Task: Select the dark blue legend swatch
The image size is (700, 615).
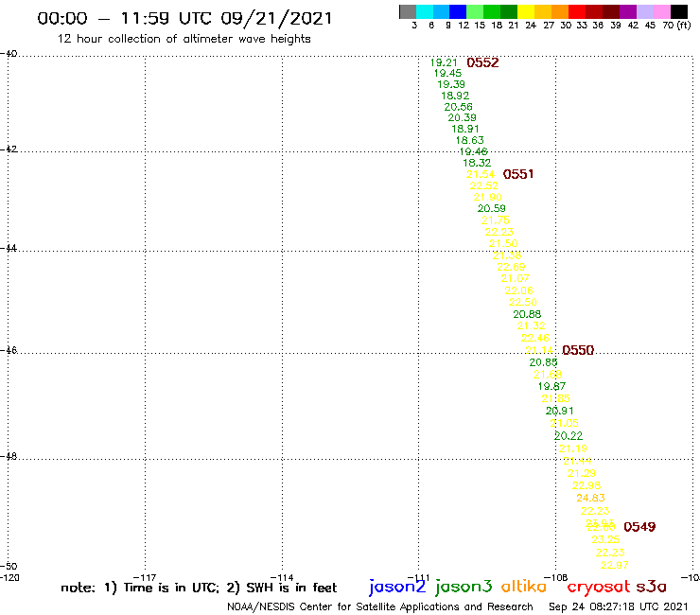Action: (458, 11)
